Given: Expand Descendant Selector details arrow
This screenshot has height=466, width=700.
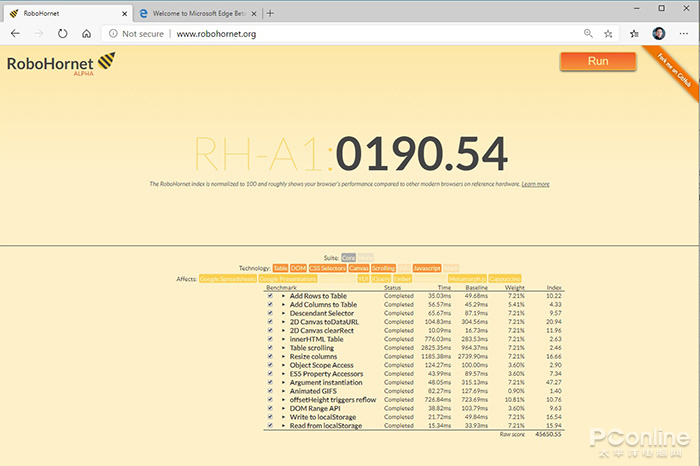Looking at the screenshot, I should click(x=283, y=313).
